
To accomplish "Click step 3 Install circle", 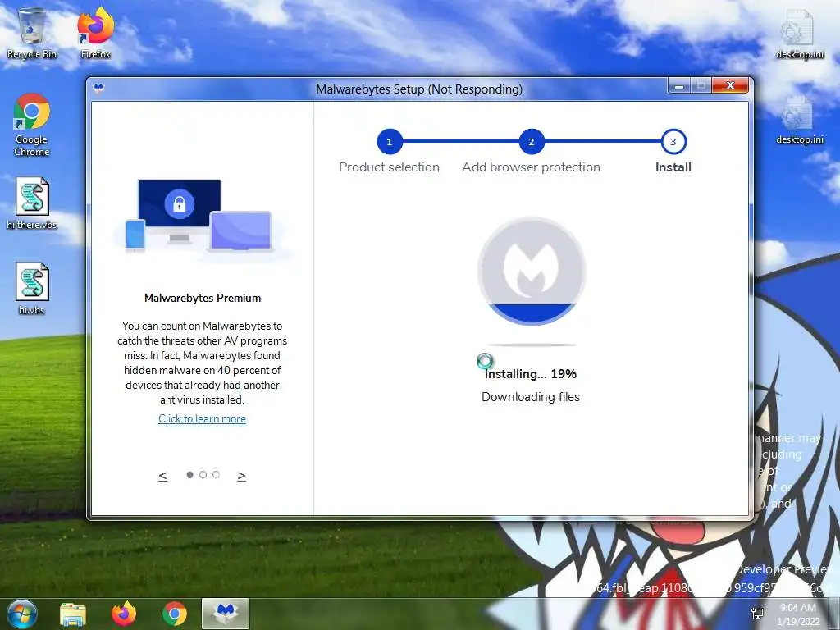I will click(673, 142).
